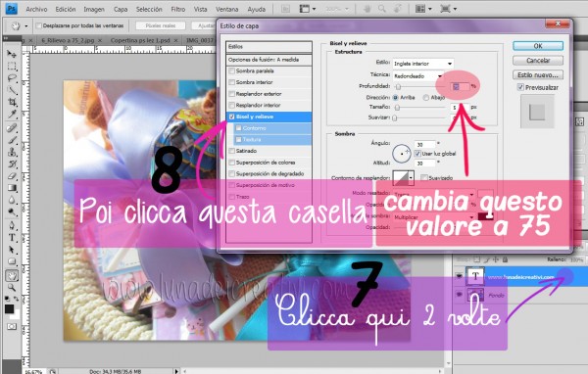
Task: Select the Healing Brush tool
Action: (x=12, y=128)
